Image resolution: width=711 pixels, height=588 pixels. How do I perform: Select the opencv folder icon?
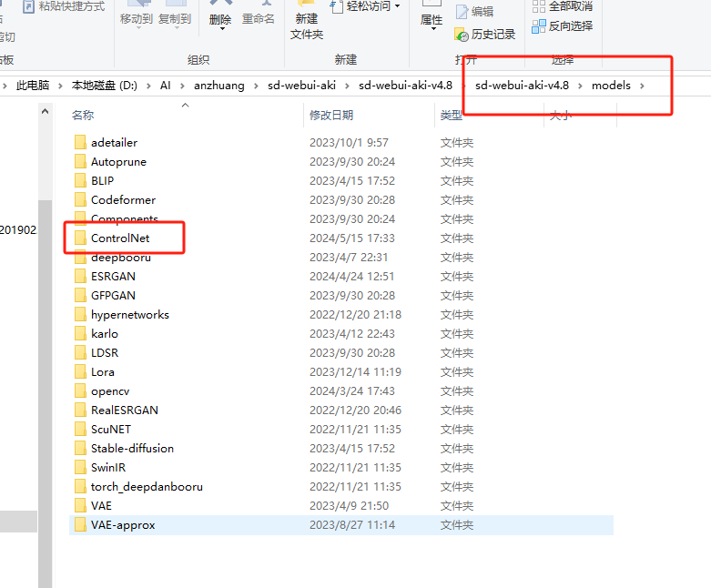pyautogui.click(x=80, y=390)
